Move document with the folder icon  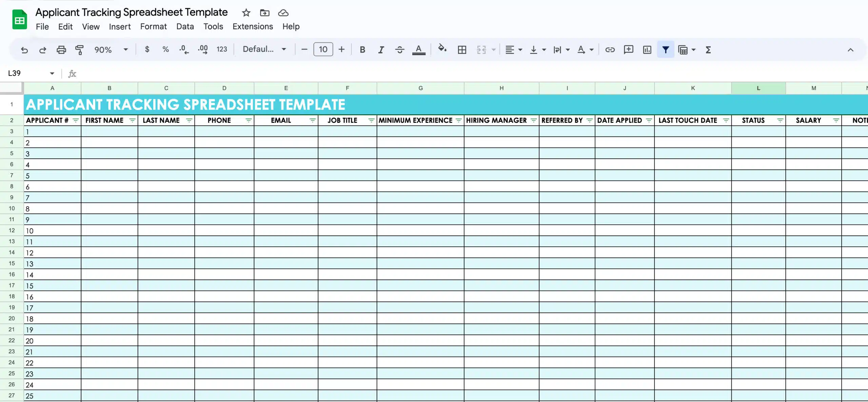click(264, 13)
